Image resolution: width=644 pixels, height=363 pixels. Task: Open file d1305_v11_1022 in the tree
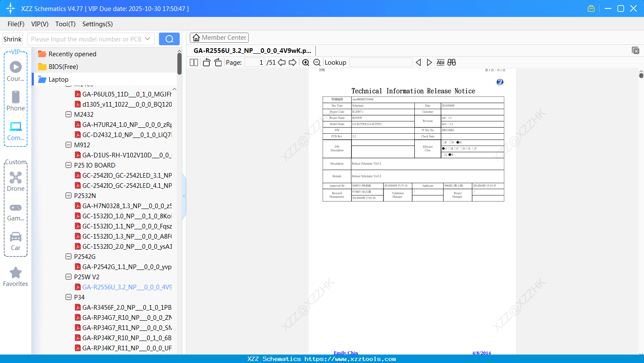123,104
